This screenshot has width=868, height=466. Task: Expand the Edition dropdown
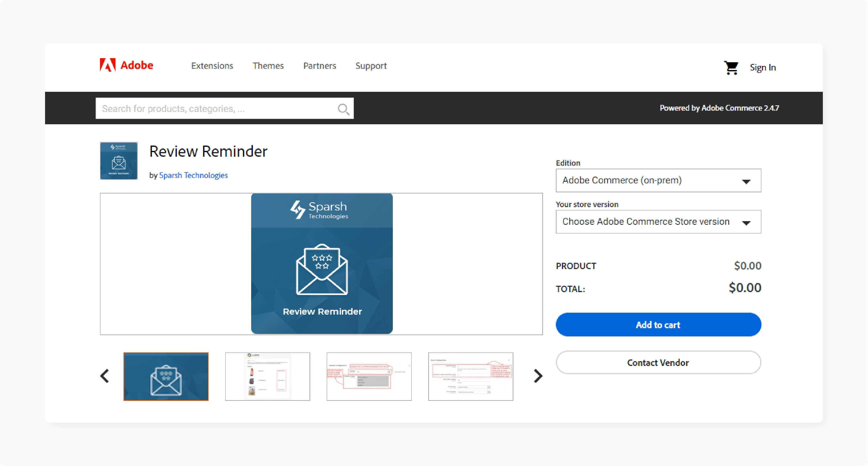coord(658,180)
